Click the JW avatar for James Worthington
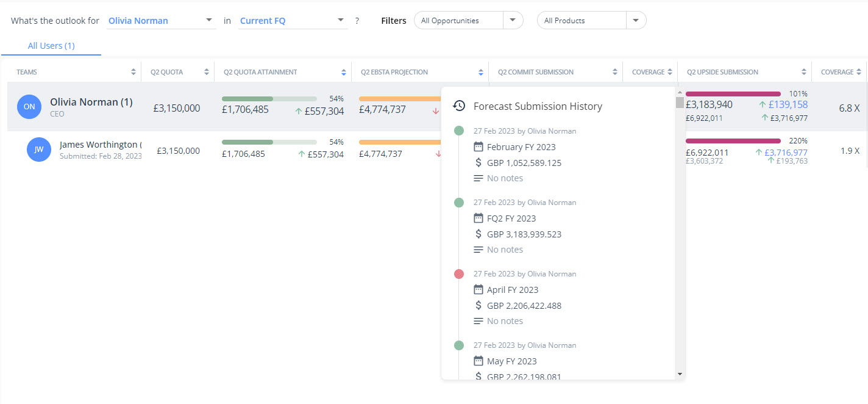Viewport: 868px width, 404px height. 39,150
